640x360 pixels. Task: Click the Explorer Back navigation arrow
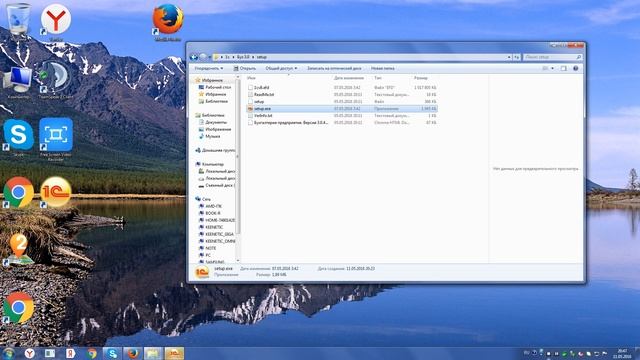tap(194, 57)
